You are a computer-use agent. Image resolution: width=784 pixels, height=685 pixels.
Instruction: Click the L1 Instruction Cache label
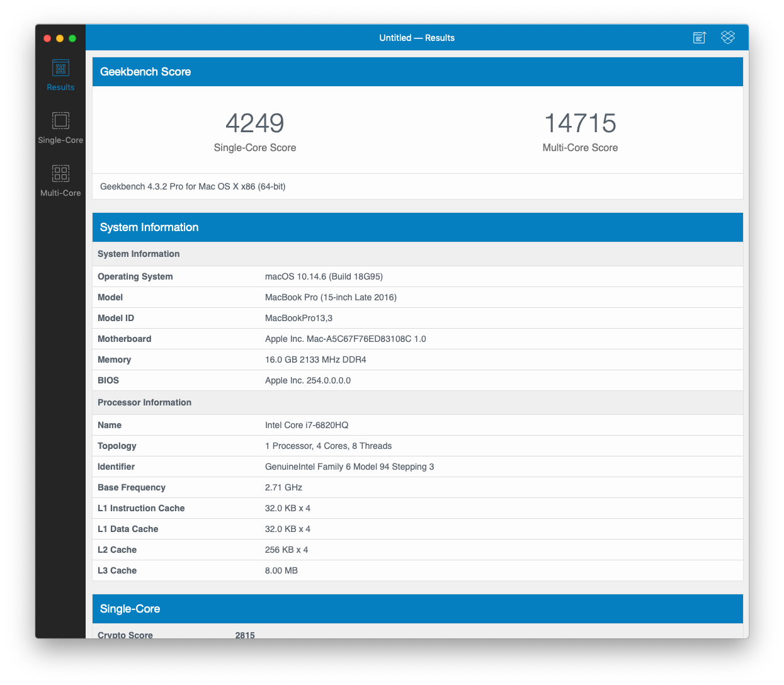tap(141, 508)
